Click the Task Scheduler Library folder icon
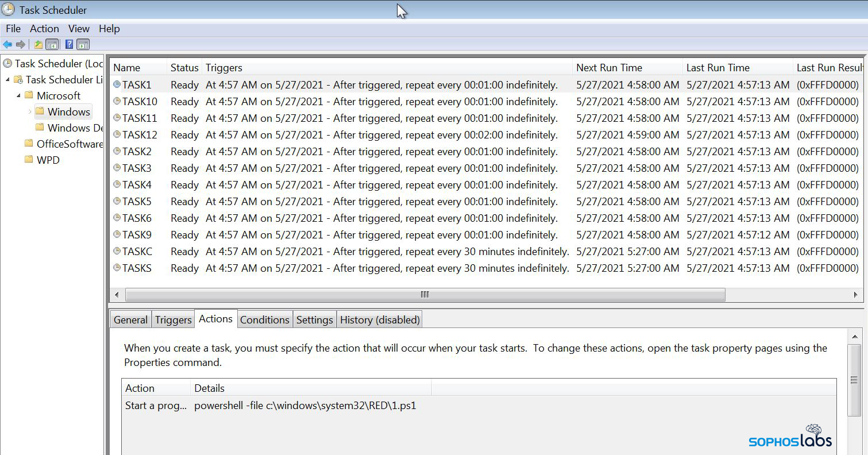868x455 pixels. coord(18,79)
